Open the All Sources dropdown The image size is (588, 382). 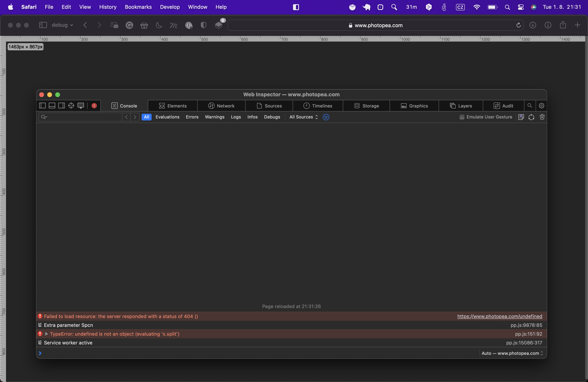[303, 117]
